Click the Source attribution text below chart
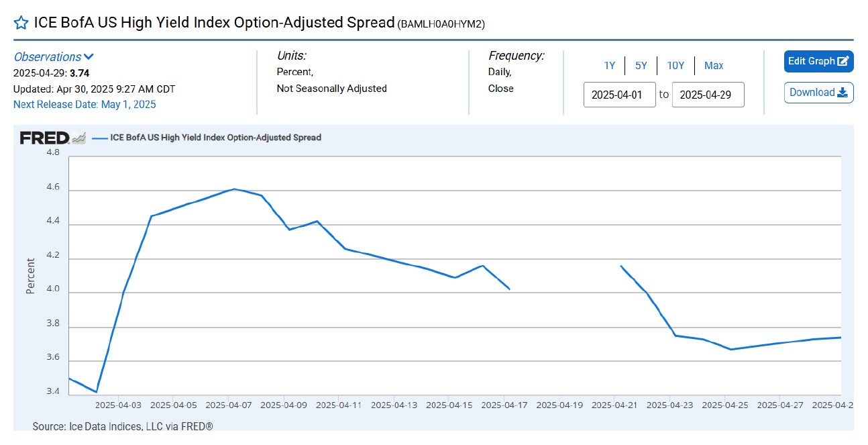This screenshot has width=868, height=445. (x=123, y=426)
